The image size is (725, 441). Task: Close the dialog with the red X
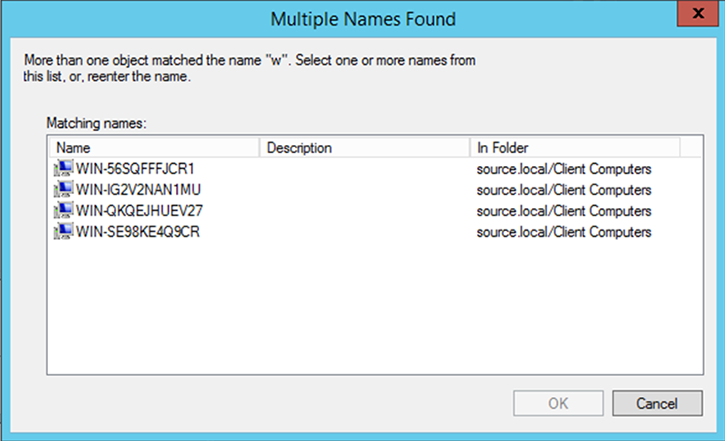[x=698, y=13]
